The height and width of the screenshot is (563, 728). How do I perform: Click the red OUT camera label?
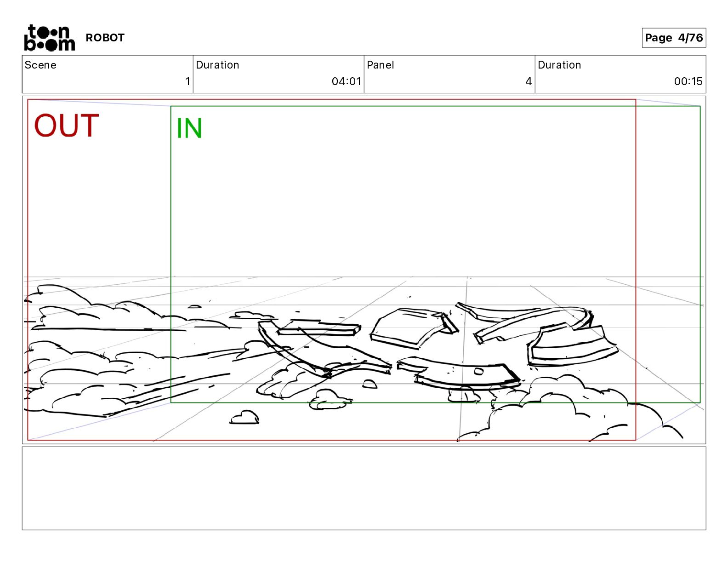(67, 126)
